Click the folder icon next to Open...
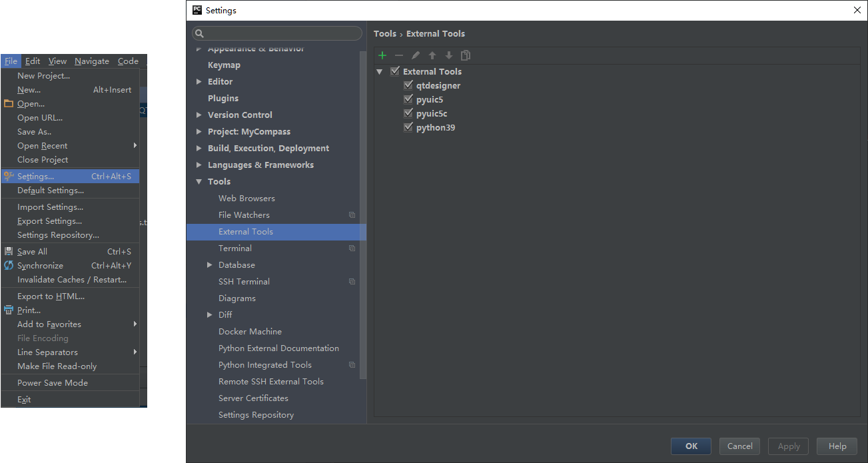 coord(9,104)
